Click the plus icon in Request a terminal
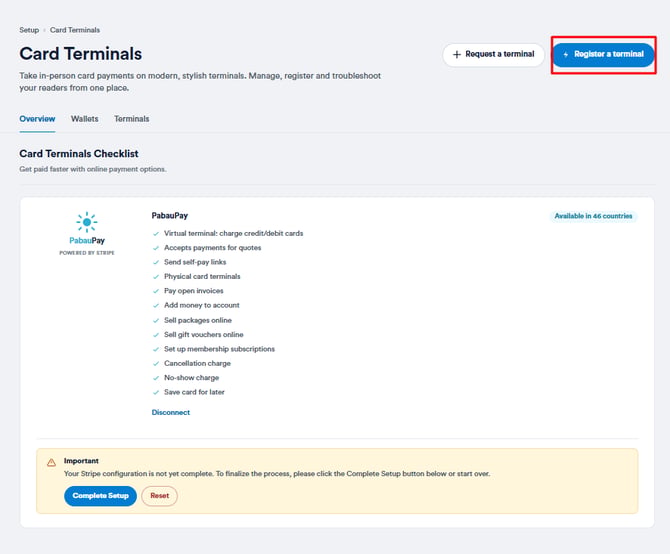 pyautogui.click(x=457, y=54)
